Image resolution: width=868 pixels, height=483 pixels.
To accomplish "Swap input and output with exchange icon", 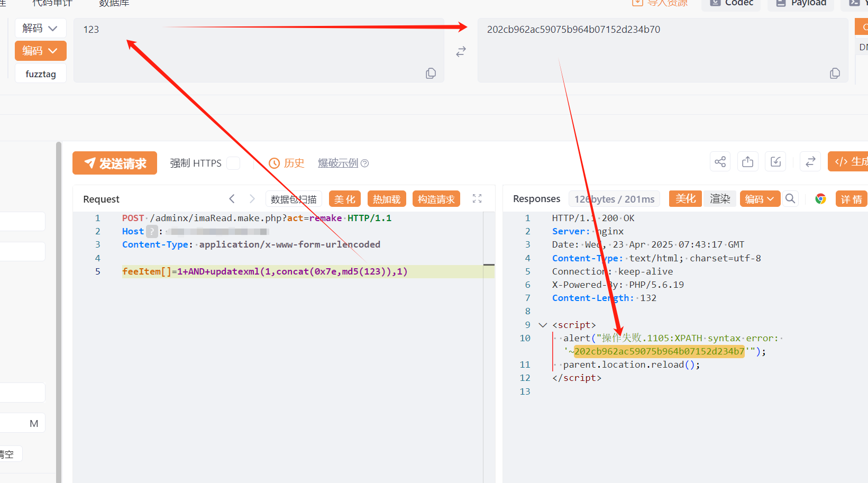I will pos(461,51).
